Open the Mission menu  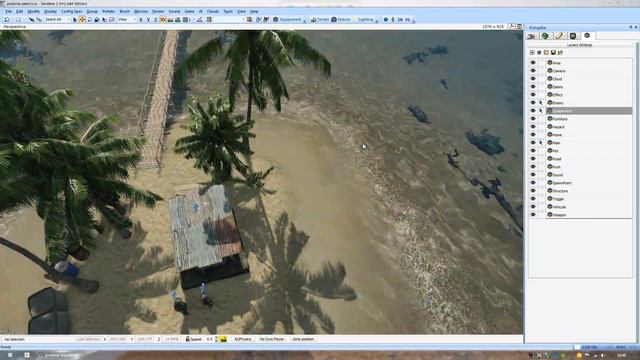point(141,11)
